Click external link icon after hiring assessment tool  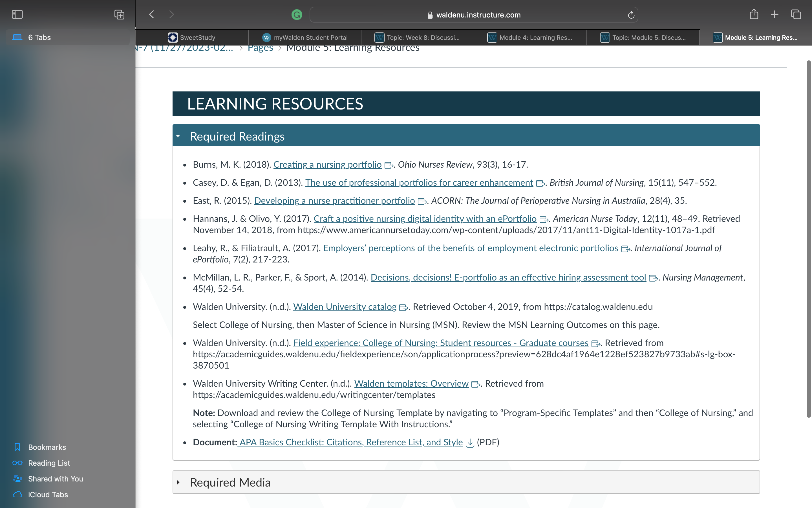[x=653, y=278]
